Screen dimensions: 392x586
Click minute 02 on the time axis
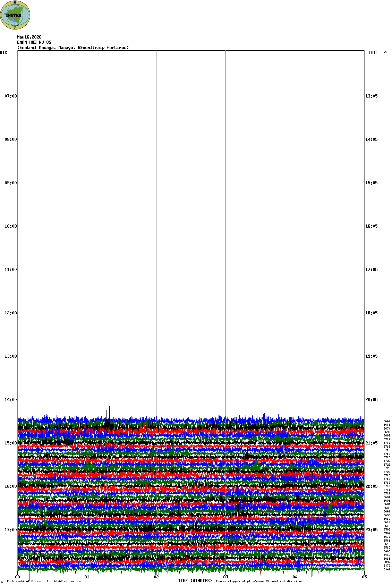point(156,577)
